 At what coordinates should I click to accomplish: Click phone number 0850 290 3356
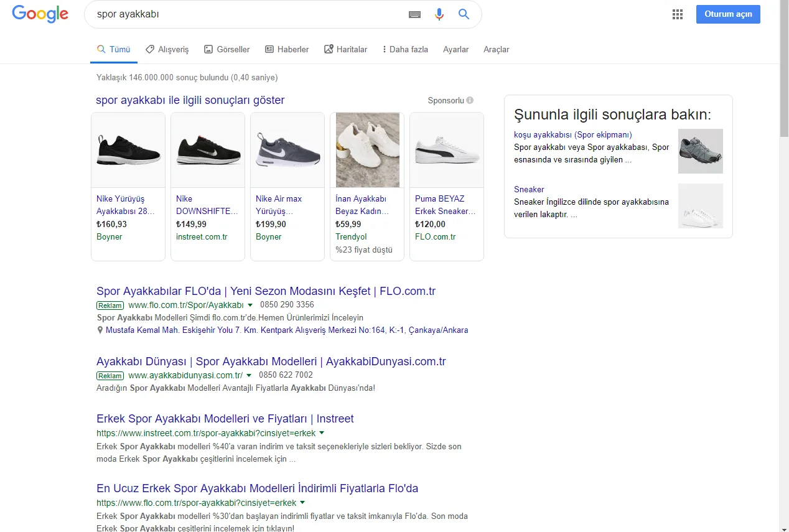tap(286, 305)
